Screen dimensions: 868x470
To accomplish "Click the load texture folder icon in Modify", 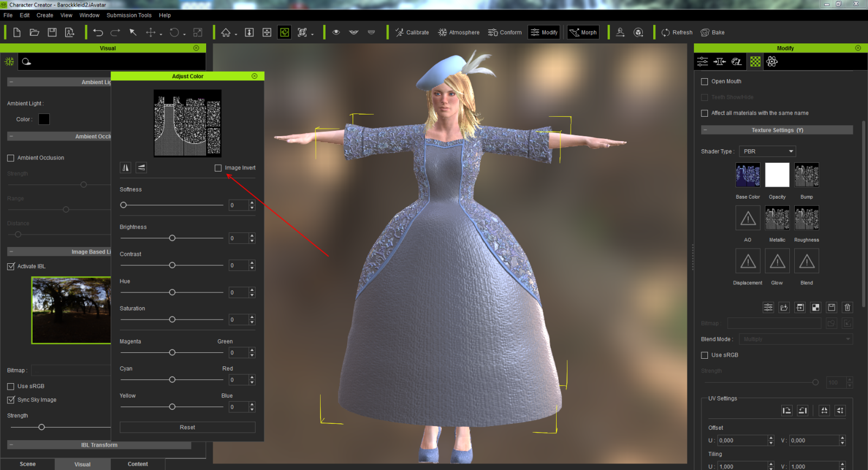I will [x=784, y=308].
